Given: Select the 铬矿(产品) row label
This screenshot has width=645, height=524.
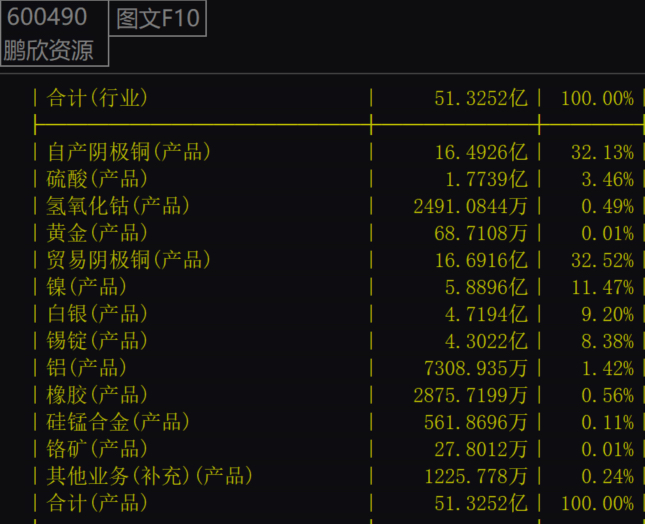Looking at the screenshot, I should point(97,449).
